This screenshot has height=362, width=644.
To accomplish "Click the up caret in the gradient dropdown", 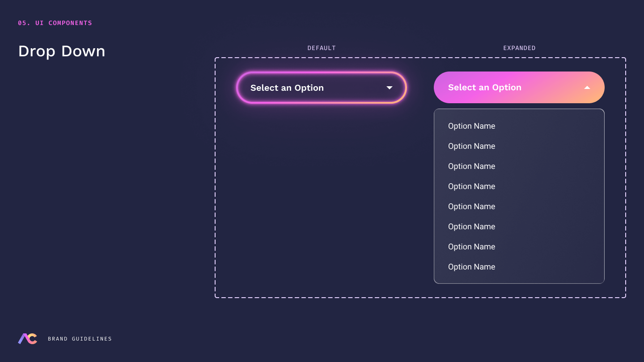I will click(587, 88).
